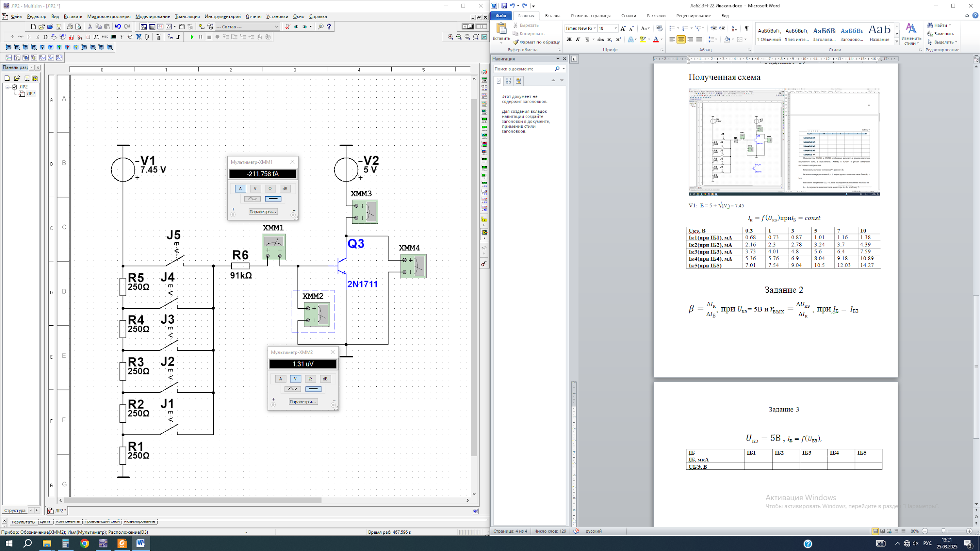Click the 'Поиск в документе' search field
This screenshot has height=551, width=980.
click(x=523, y=69)
